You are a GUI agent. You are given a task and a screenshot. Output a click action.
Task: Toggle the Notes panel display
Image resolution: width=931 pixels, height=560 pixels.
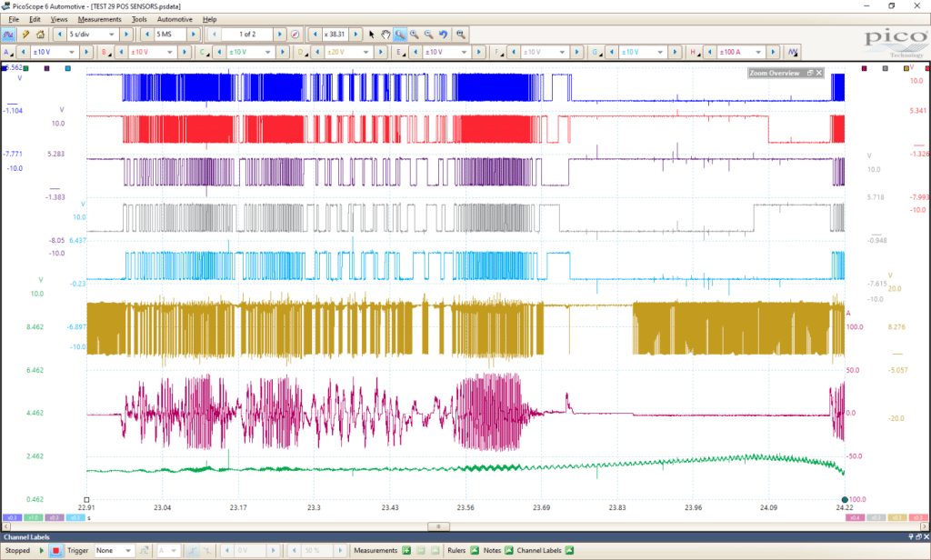pyautogui.click(x=509, y=551)
